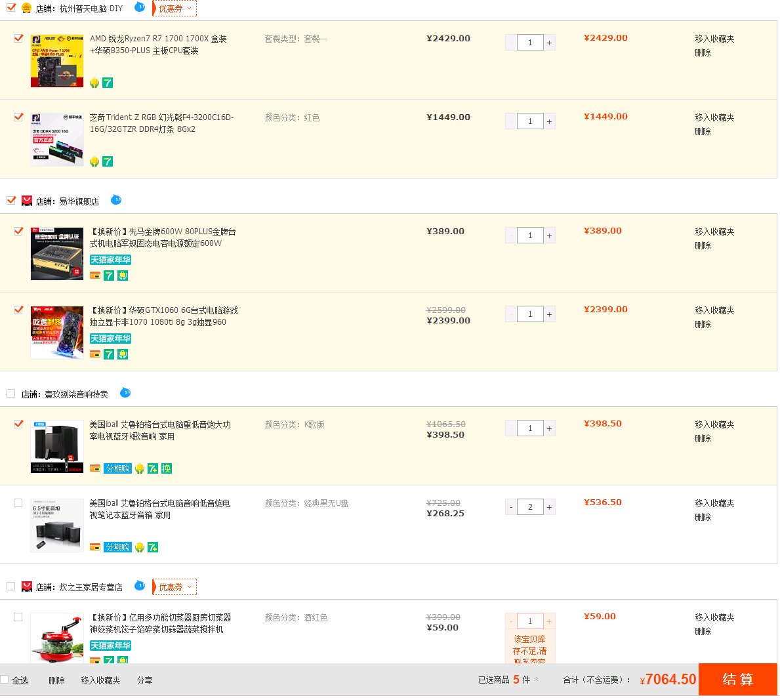Increase quantity of 先马金牌600W power supply
This screenshot has width=780, height=700.
pyautogui.click(x=549, y=236)
